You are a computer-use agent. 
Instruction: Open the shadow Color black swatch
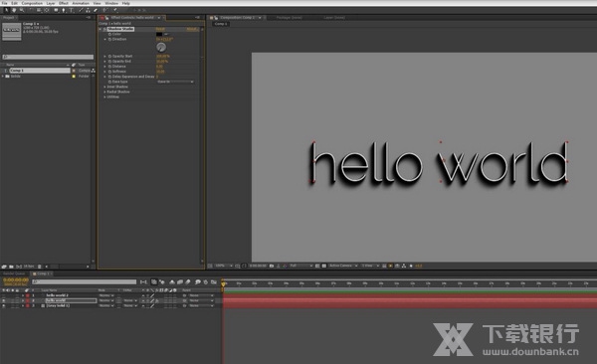159,34
